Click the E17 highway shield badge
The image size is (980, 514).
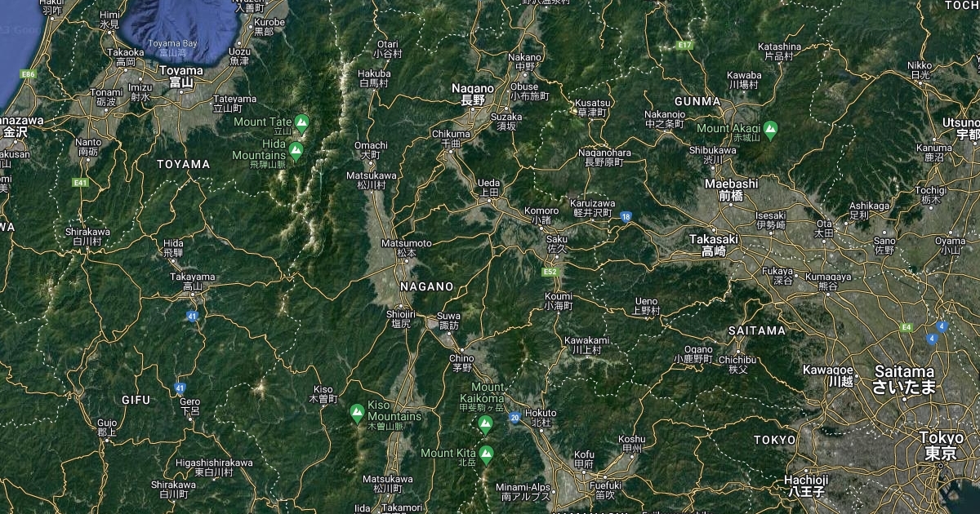pyautogui.click(x=684, y=46)
